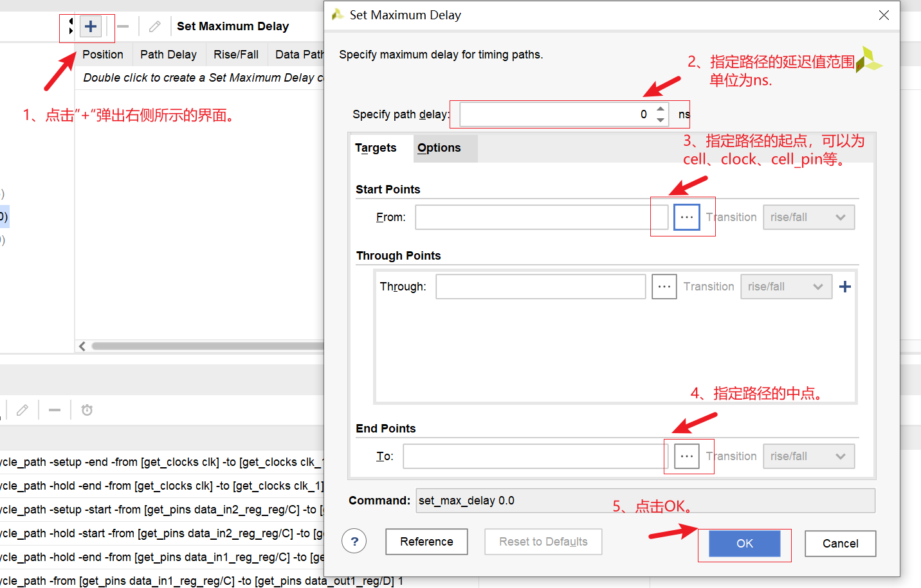Viewport: 921px width, 588px height.
Task: Click the 'Double click to create' table row
Action: [200, 78]
